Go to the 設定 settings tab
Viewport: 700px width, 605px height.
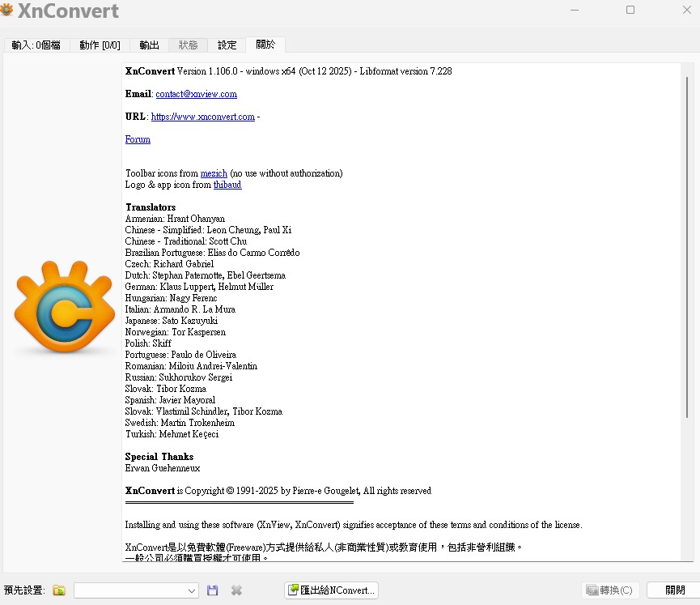point(227,45)
